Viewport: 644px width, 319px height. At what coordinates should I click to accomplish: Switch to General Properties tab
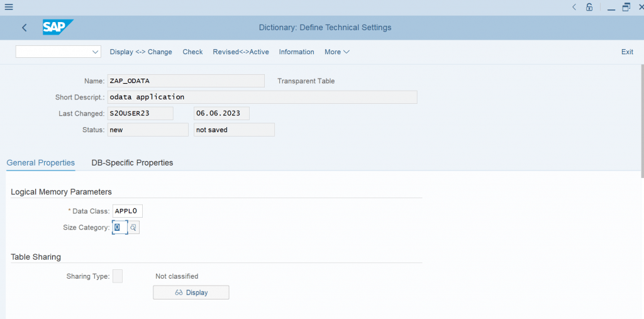click(41, 163)
